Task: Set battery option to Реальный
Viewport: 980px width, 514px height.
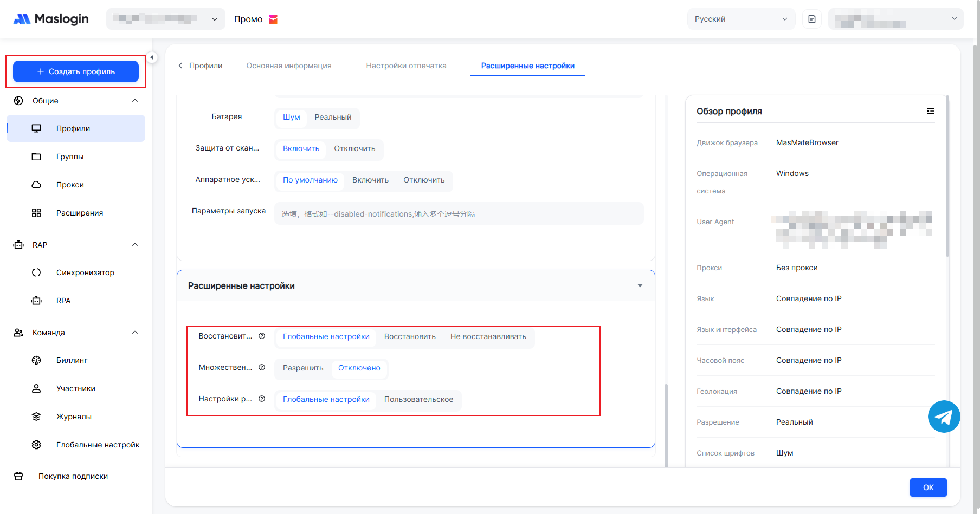Action: coord(333,118)
